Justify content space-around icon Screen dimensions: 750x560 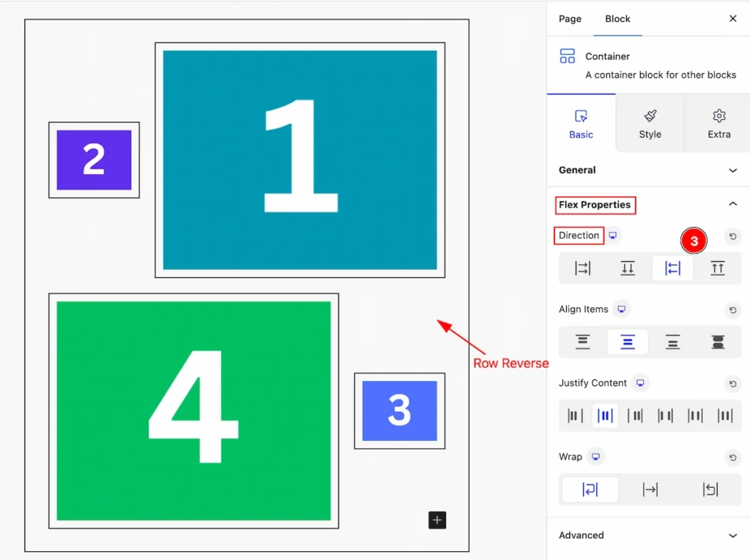(x=695, y=416)
